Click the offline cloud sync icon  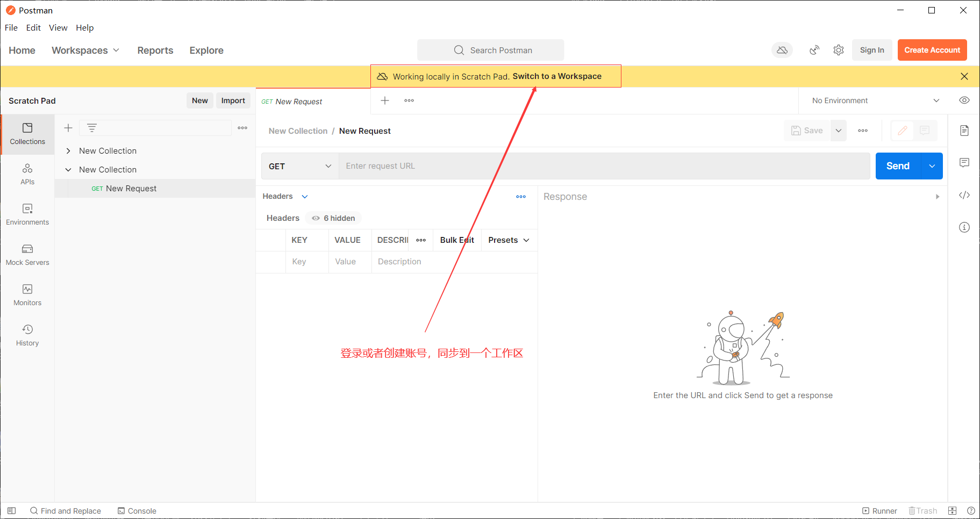782,50
